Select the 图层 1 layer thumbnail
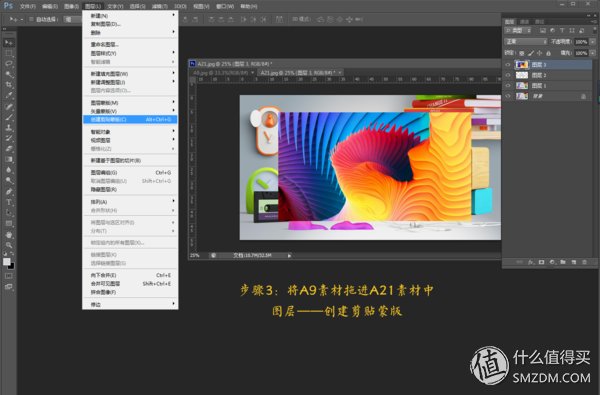The width and height of the screenshot is (600, 395). pyautogui.click(x=522, y=85)
